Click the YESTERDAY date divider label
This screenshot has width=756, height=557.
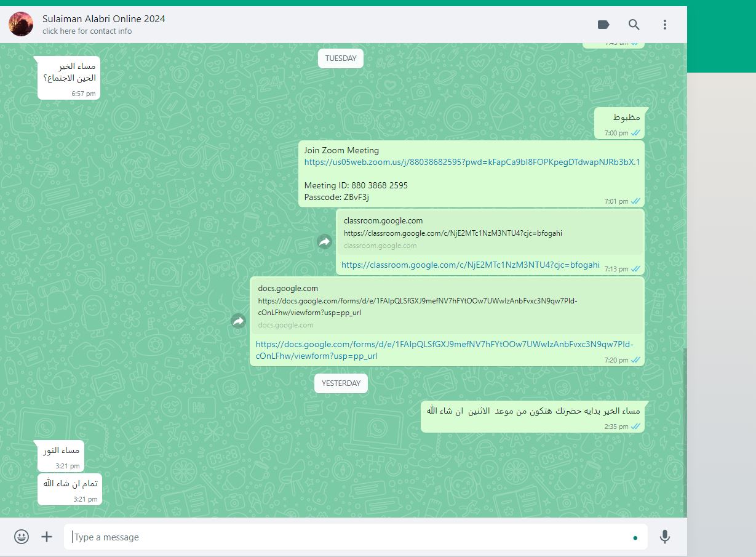click(x=341, y=383)
